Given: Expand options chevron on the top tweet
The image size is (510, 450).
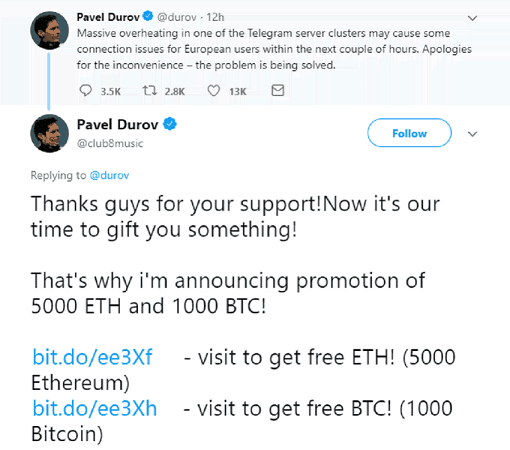Looking at the screenshot, I should point(472,18).
